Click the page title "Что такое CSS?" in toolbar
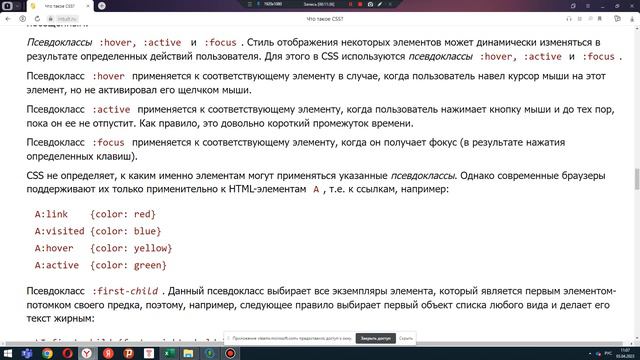The width and height of the screenshot is (640, 360). point(325,19)
